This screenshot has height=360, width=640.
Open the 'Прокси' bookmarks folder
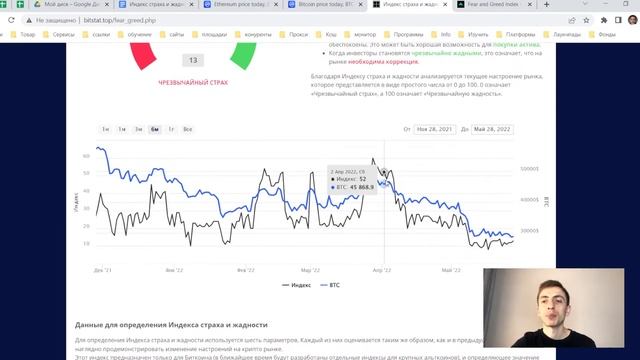294,35
